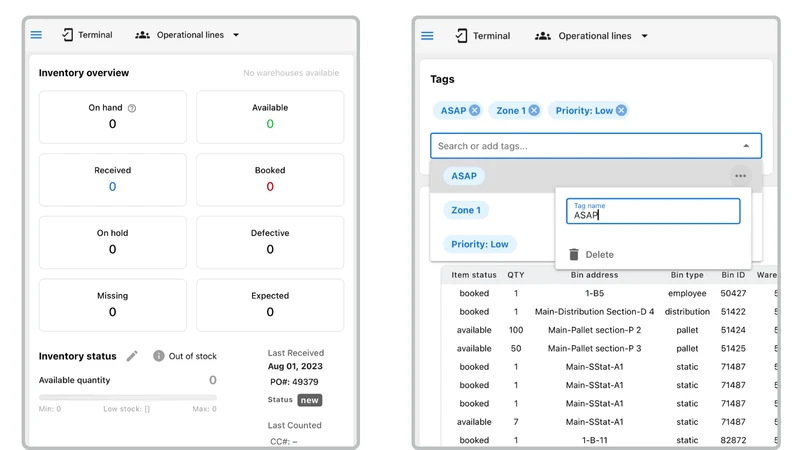Expand Operational lines dropdown arrow, right panel
The height and width of the screenshot is (450, 800).
644,36
